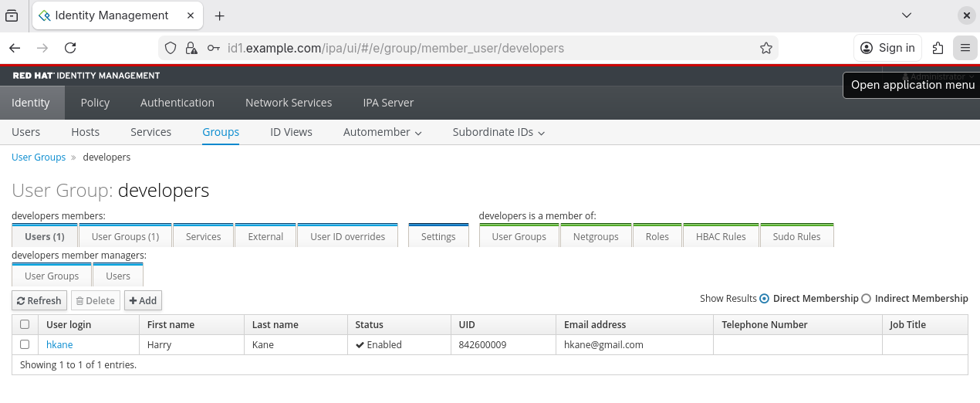Click the UID value 842600009
The width and height of the screenshot is (980, 403).
click(482, 344)
